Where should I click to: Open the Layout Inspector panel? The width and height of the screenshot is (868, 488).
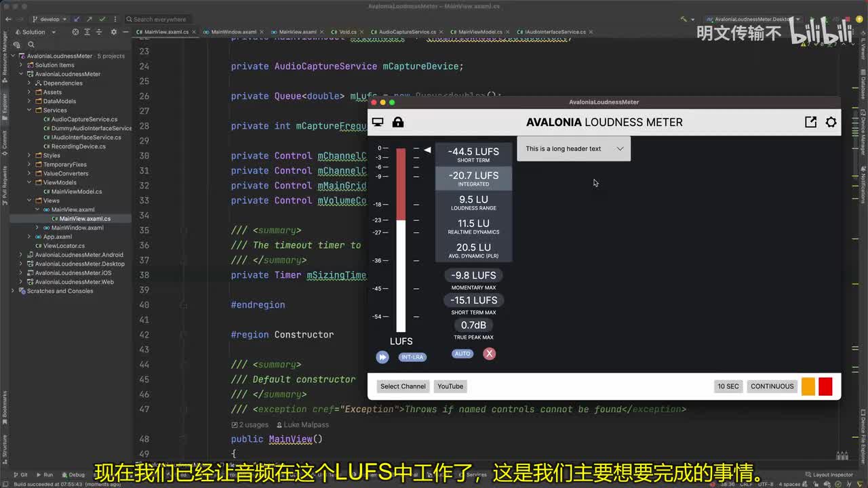[829, 475]
